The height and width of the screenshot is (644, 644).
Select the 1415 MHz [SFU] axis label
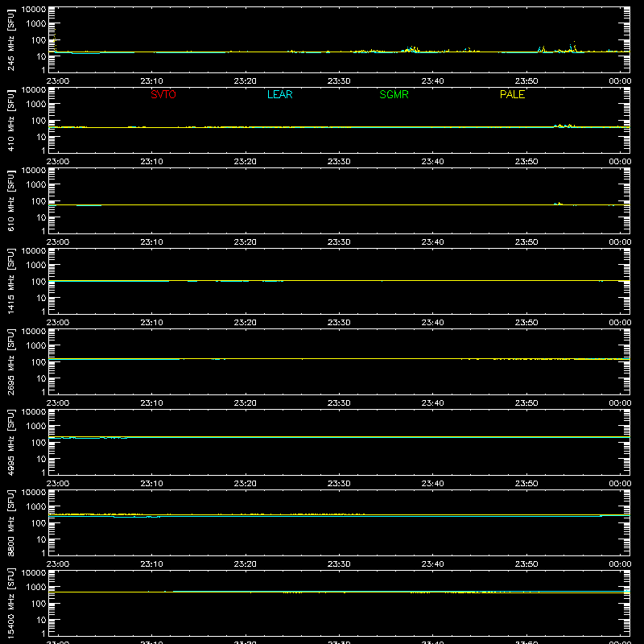click(11, 282)
